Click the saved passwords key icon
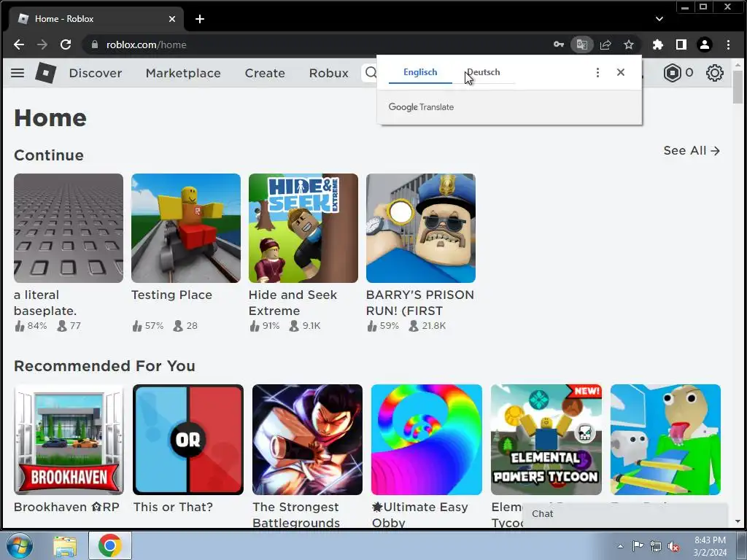Screen dimensions: 747x560 (x=558, y=44)
